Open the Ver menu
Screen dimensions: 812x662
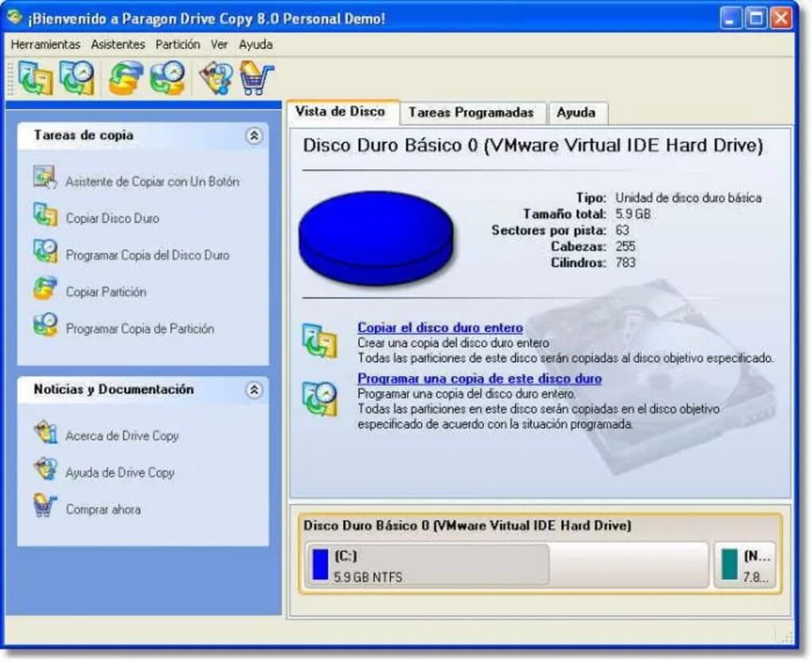click(x=219, y=45)
